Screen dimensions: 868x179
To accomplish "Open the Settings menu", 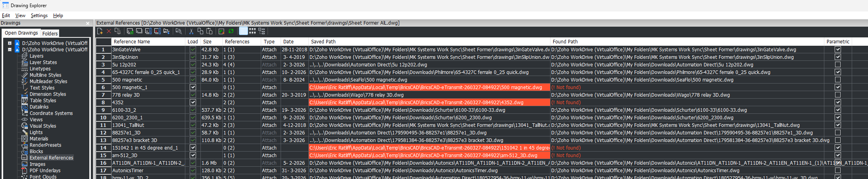I will point(39,16).
